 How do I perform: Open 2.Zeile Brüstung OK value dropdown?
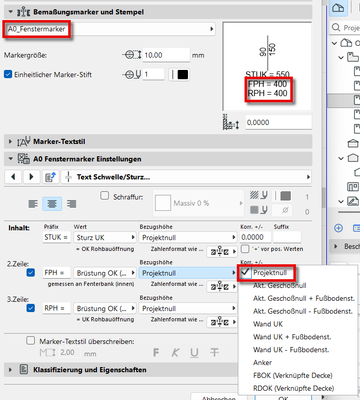[x=105, y=273]
